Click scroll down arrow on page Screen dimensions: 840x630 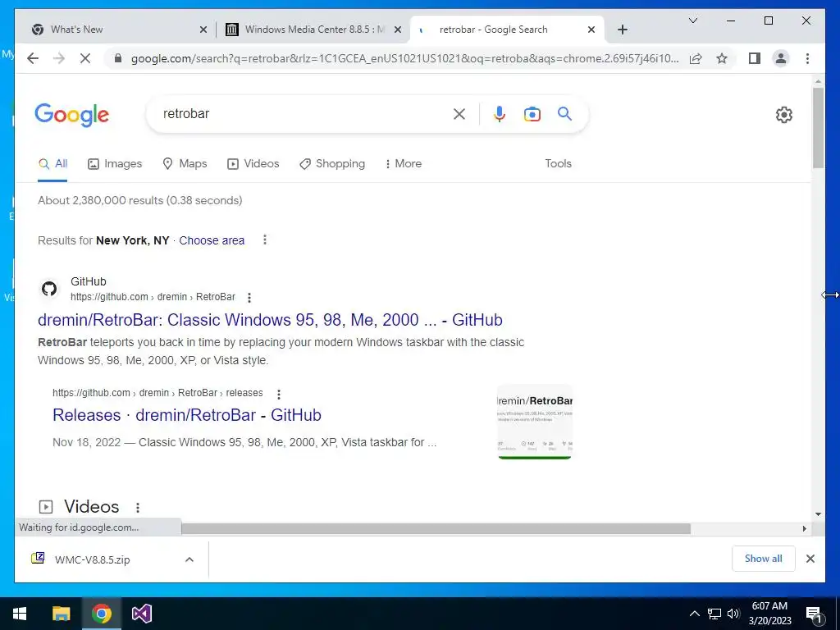(818, 514)
